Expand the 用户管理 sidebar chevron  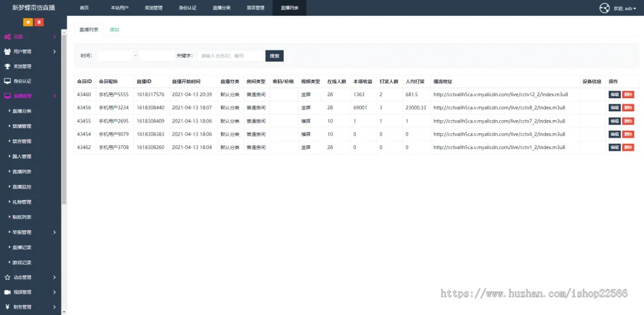pyautogui.click(x=55, y=52)
